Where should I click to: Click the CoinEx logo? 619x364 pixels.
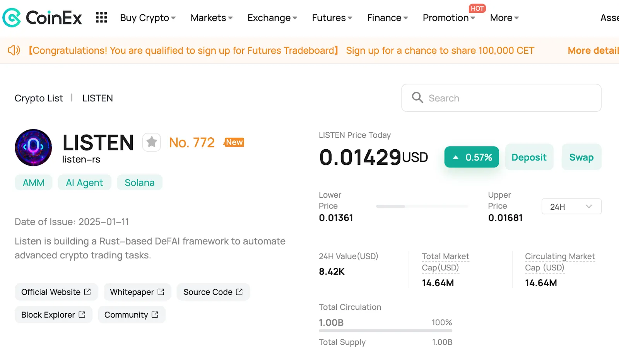42,17
